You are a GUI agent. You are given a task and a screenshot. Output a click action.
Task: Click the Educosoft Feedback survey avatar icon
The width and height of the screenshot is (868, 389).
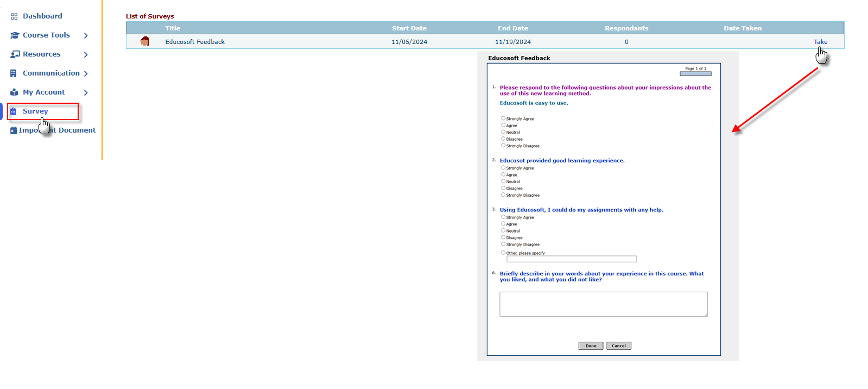click(145, 42)
